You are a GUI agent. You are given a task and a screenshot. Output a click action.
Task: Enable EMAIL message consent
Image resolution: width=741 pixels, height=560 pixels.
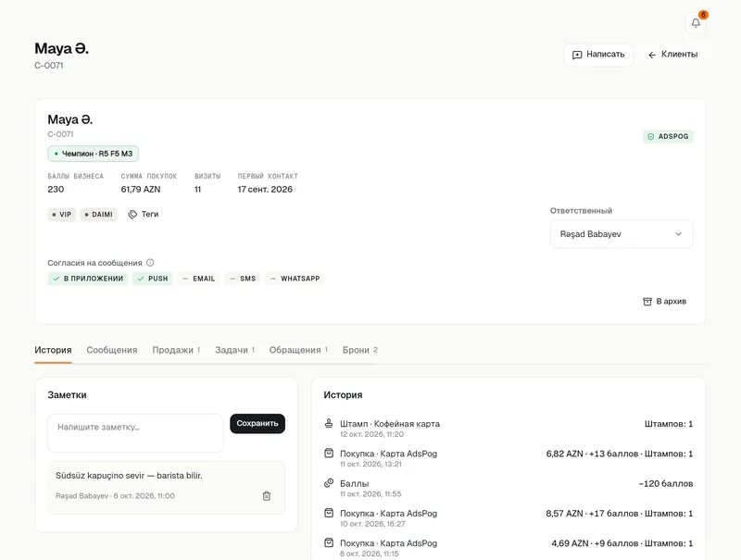198,279
